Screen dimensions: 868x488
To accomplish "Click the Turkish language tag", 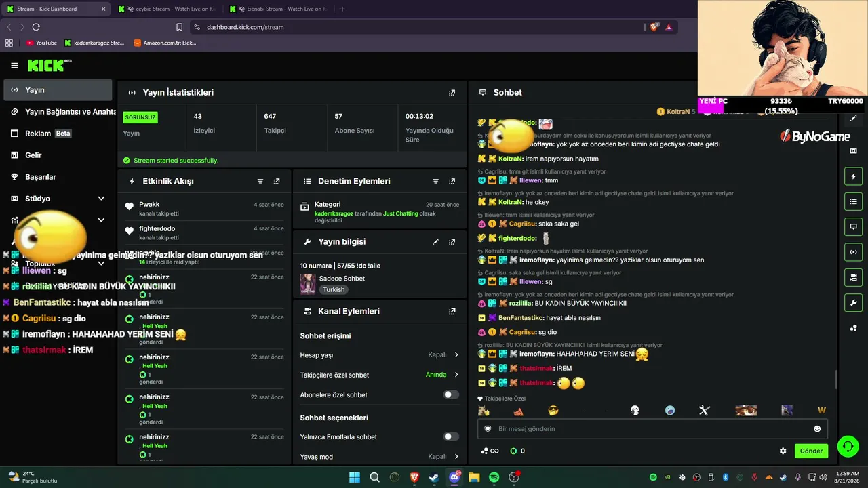I will point(334,289).
